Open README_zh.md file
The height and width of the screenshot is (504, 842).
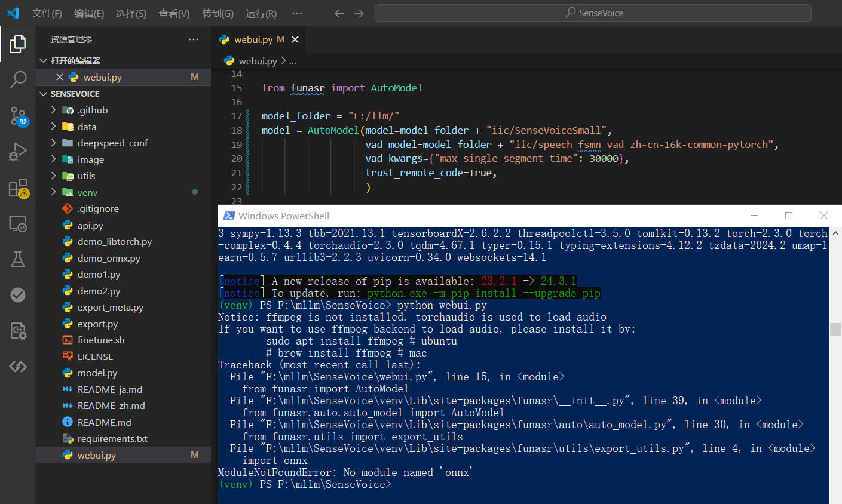click(123, 406)
